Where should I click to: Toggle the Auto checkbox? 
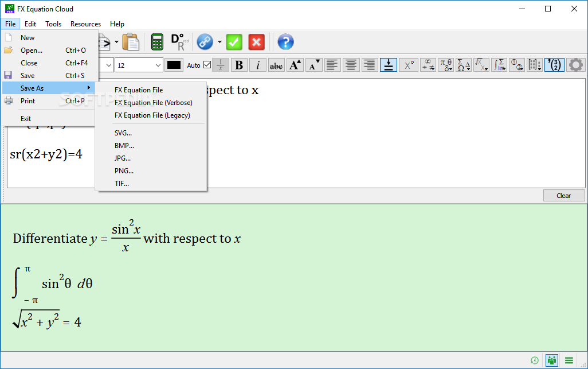tap(207, 65)
